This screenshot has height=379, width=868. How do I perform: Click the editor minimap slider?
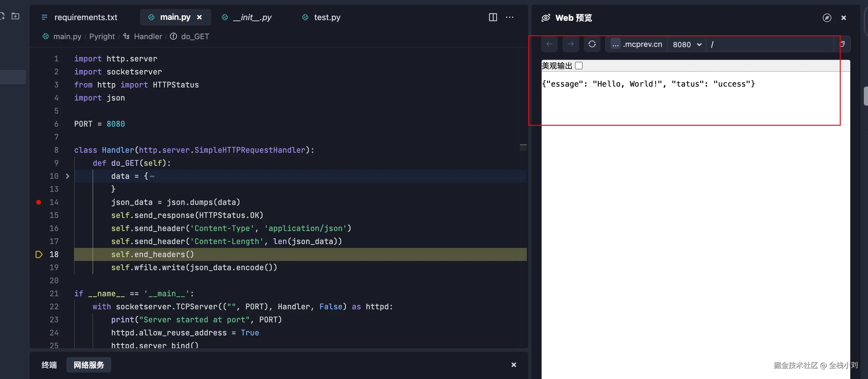(x=523, y=147)
